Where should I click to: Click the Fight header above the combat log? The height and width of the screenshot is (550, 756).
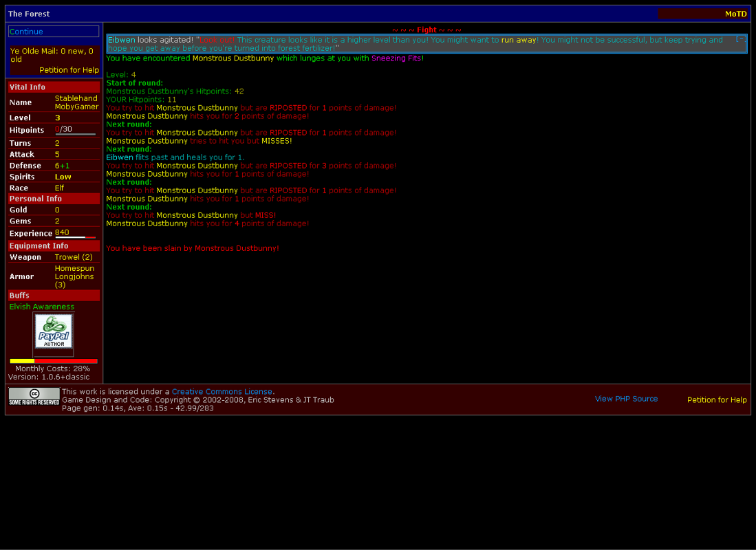pos(427,30)
